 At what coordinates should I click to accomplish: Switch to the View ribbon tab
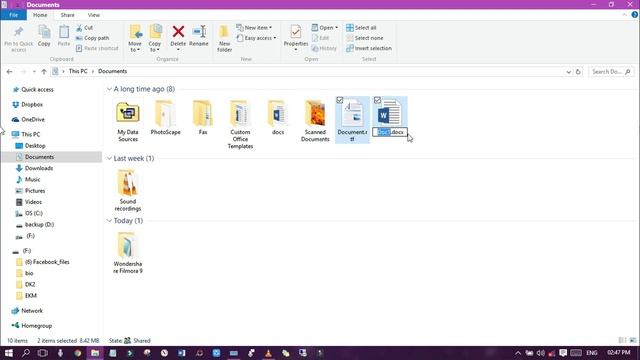tap(93, 15)
